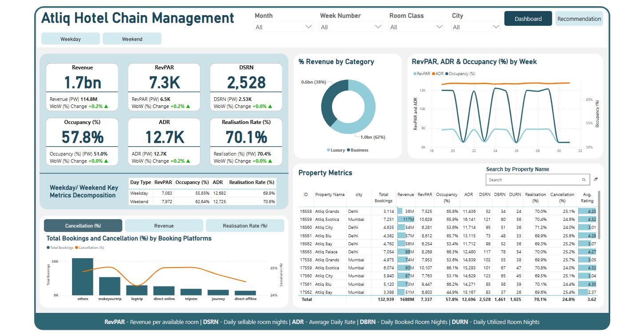Click the search magnifier icon in Property Metrics
The image size is (644, 336).
coord(584,180)
